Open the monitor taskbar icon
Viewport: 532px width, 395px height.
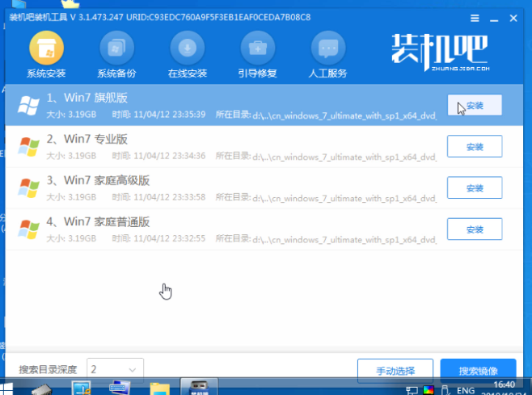(81, 389)
